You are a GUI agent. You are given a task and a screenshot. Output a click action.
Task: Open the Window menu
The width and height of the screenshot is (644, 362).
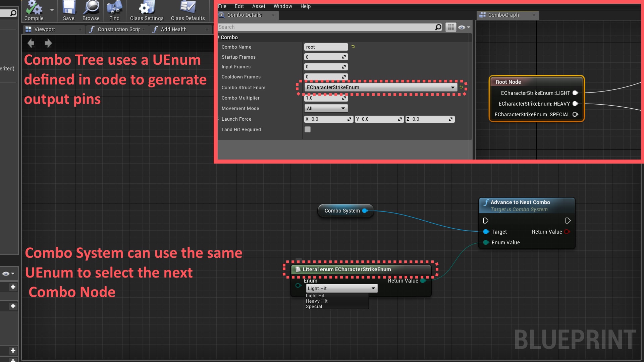[282, 6]
